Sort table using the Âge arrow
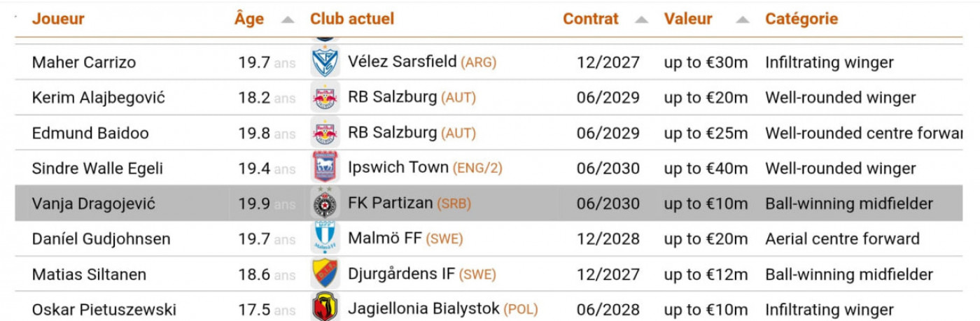This screenshot has height=321, width=980. point(288,20)
